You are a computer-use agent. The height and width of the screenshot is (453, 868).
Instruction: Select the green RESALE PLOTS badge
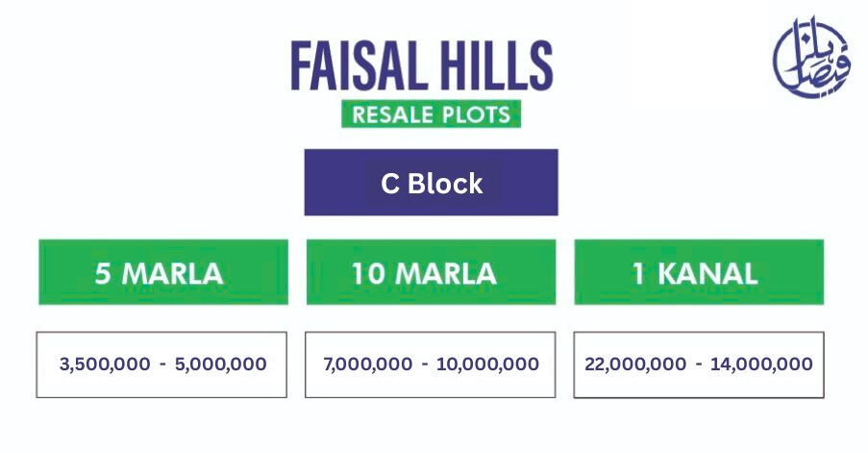tap(431, 114)
